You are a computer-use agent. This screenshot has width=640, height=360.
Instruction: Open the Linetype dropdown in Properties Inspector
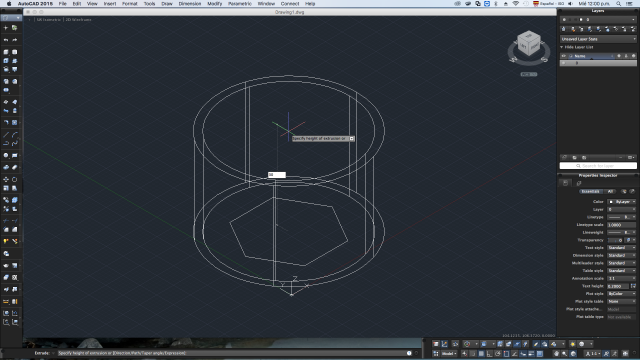pyautogui.click(x=622, y=217)
